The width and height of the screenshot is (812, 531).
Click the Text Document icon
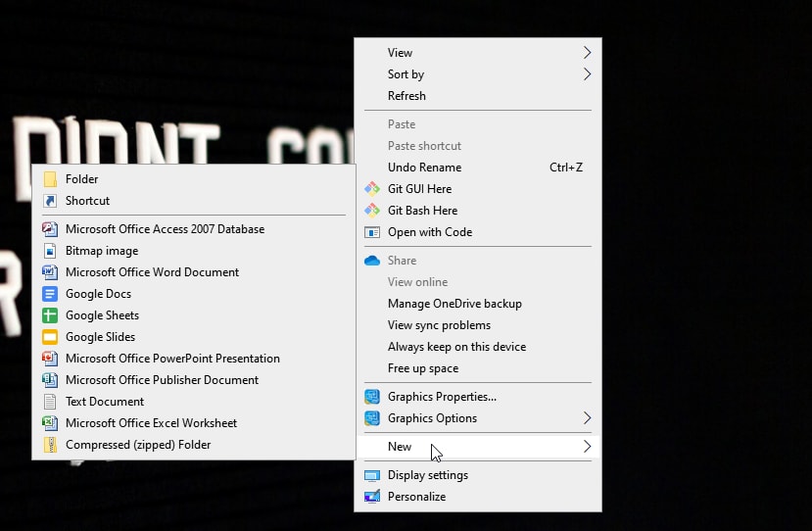point(50,402)
